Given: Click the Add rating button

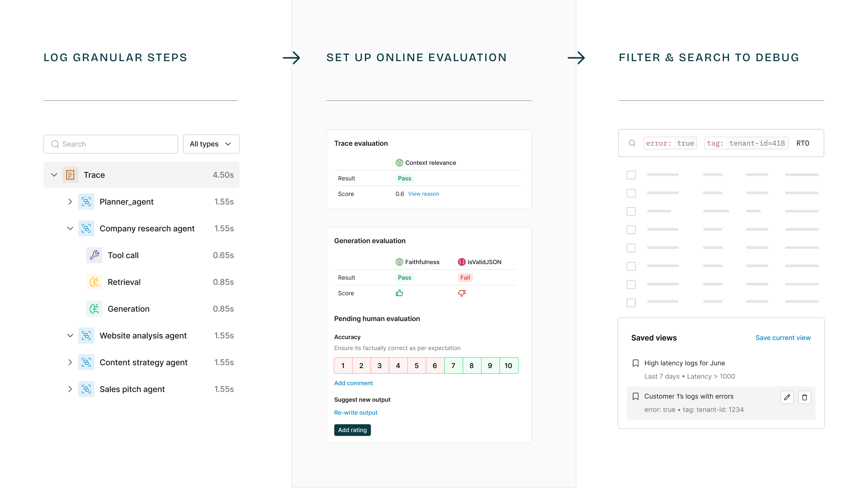Looking at the screenshot, I should [x=352, y=430].
